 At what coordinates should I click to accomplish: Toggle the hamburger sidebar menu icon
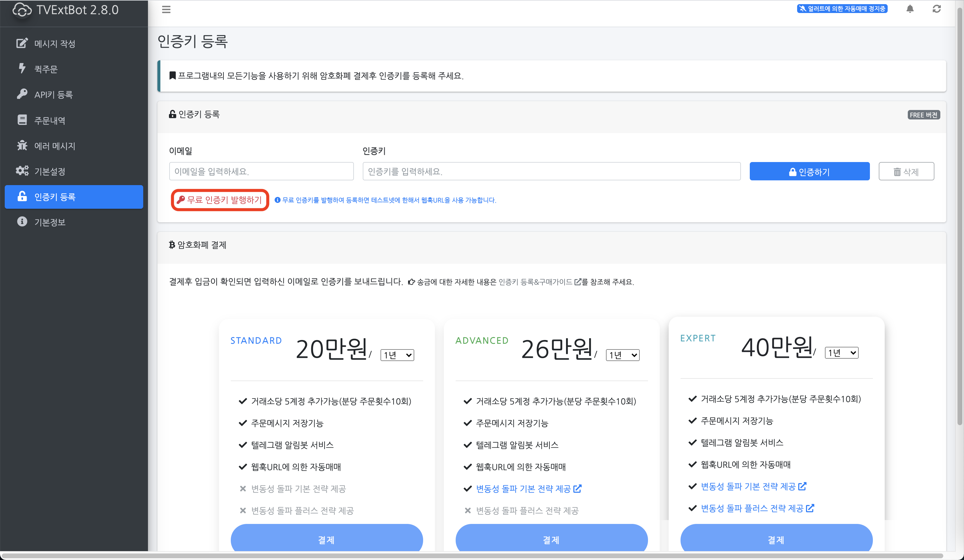[166, 9]
